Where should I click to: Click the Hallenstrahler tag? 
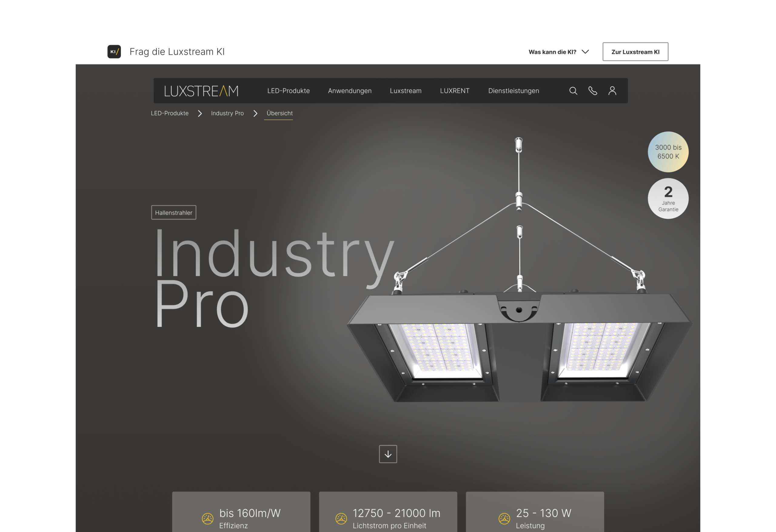tap(174, 213)
